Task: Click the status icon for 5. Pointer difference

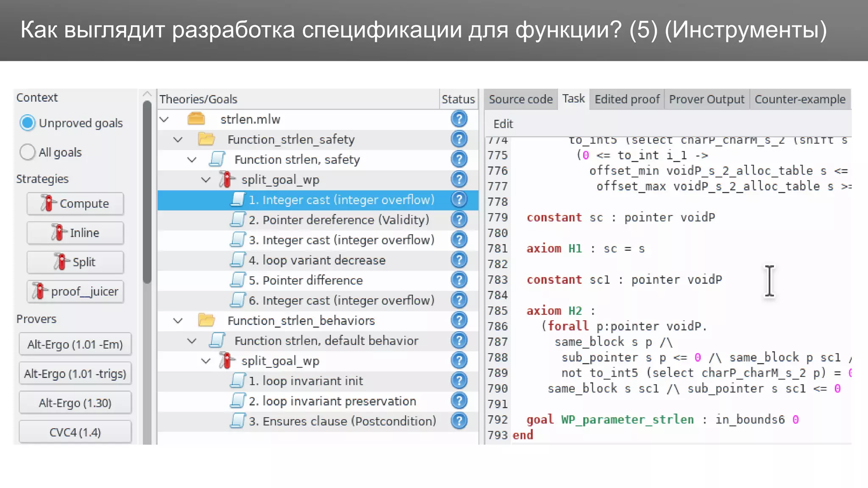Action: point(459,280)
